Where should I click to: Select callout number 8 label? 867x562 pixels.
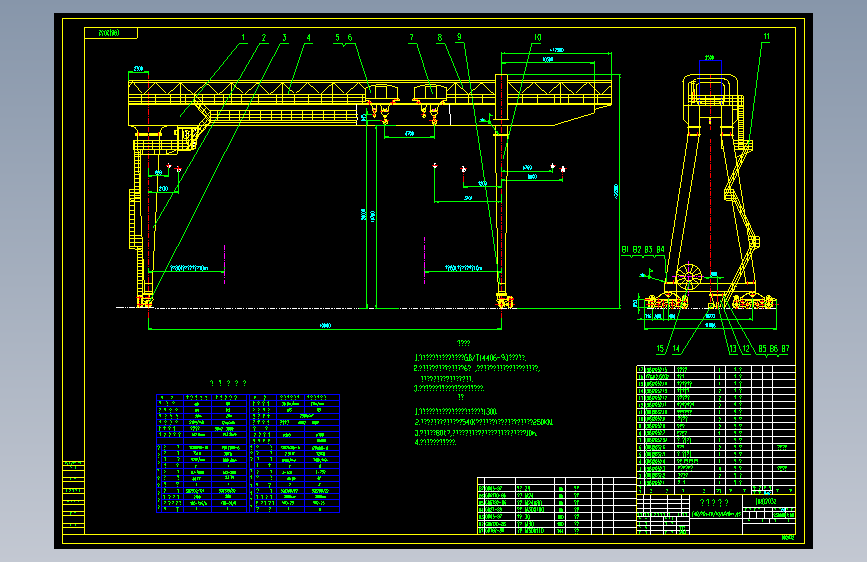pos(440,38)
